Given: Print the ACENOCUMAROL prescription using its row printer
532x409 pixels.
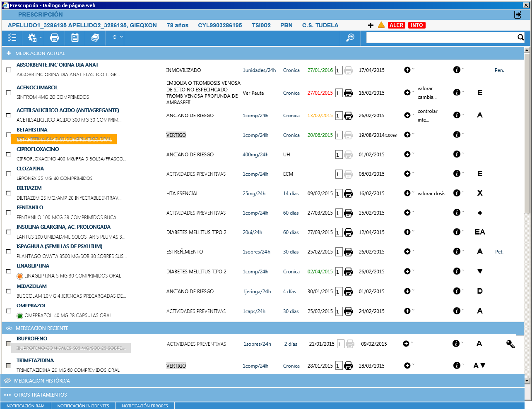Looking at the screenshot, I should [349, 93].
